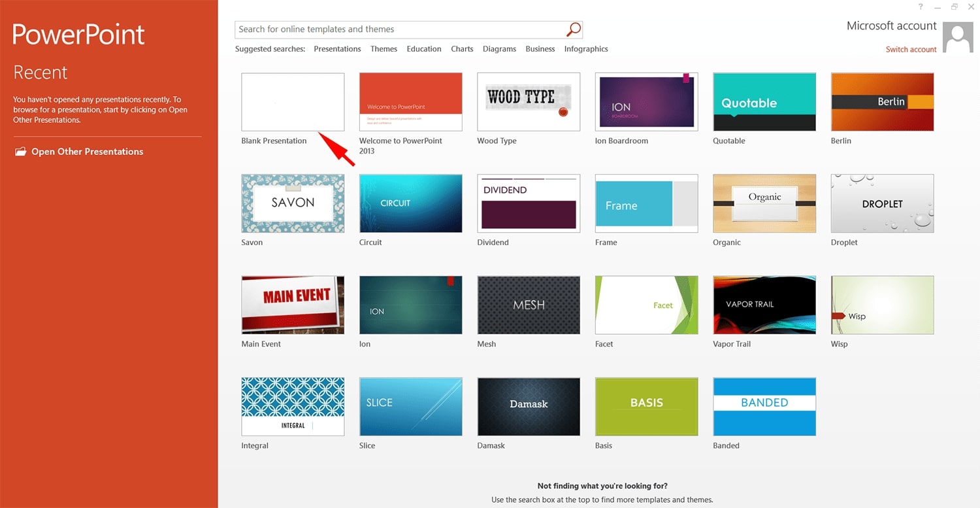
Task: Pick the Organic template thumbnail
Action: coord(764,203)
